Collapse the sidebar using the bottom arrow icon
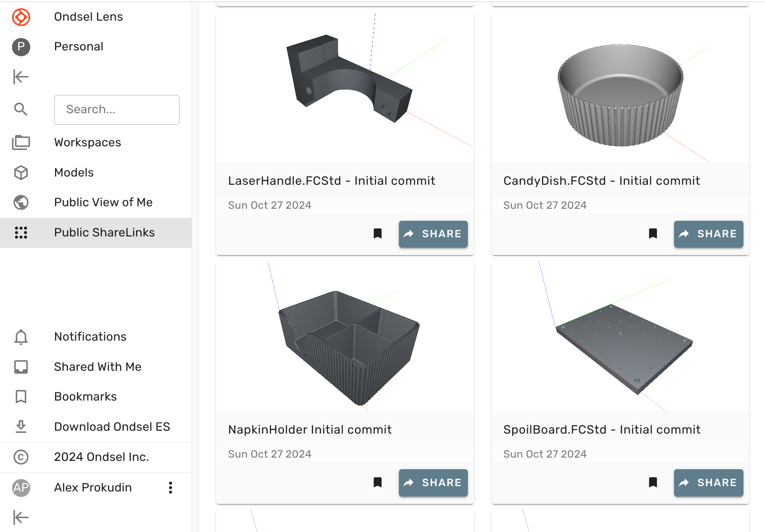765x532 pixels. tap(21, 517)
